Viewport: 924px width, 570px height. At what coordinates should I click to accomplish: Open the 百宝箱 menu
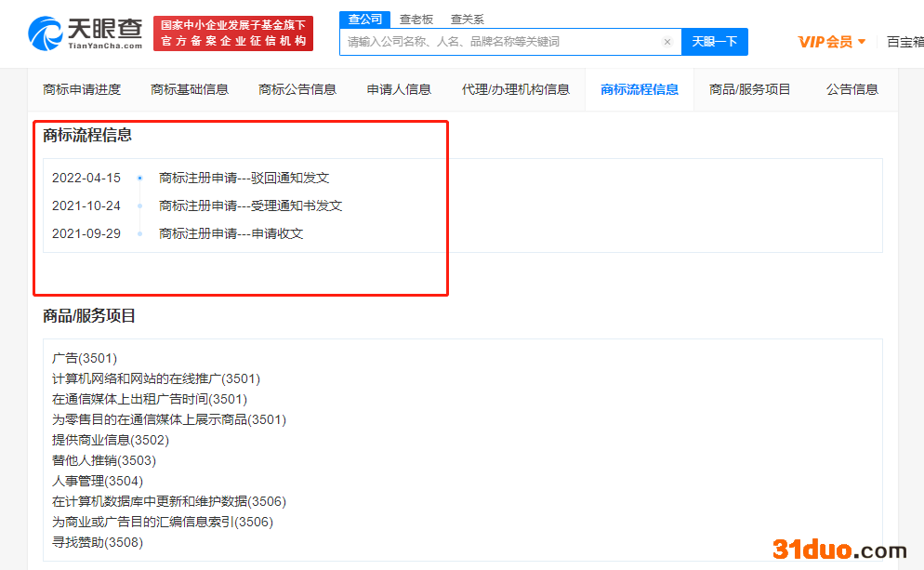904,42
